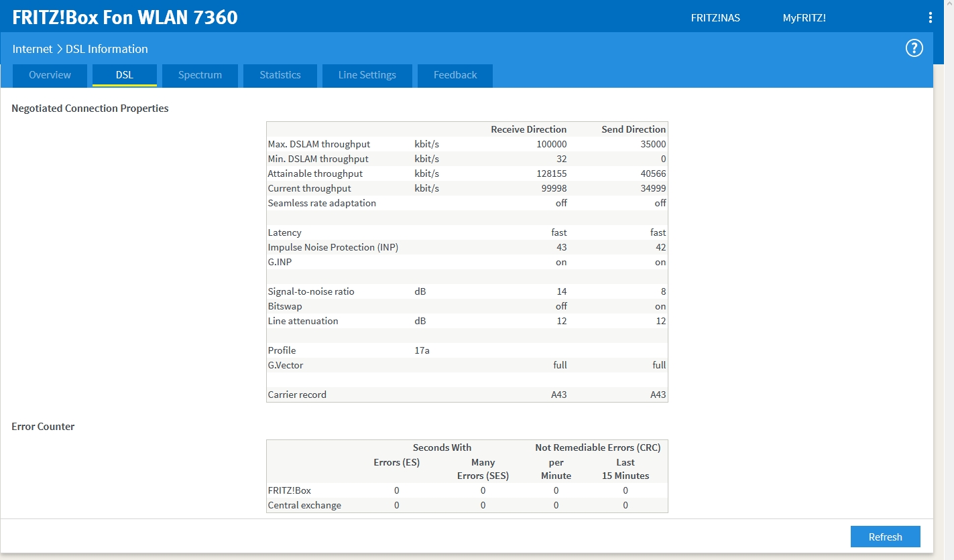Click the help question mark icon
Screen dimensions: 954x560
point(914,48)
